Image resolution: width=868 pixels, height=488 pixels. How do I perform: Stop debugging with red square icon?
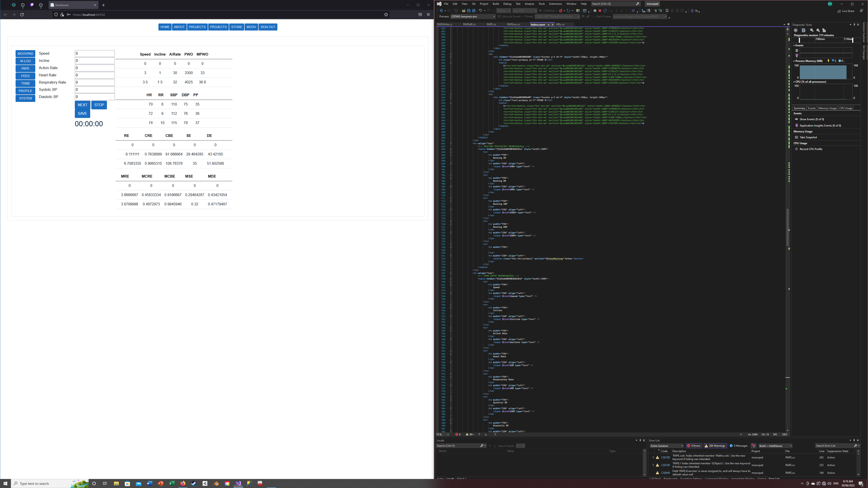click(600, 10)
